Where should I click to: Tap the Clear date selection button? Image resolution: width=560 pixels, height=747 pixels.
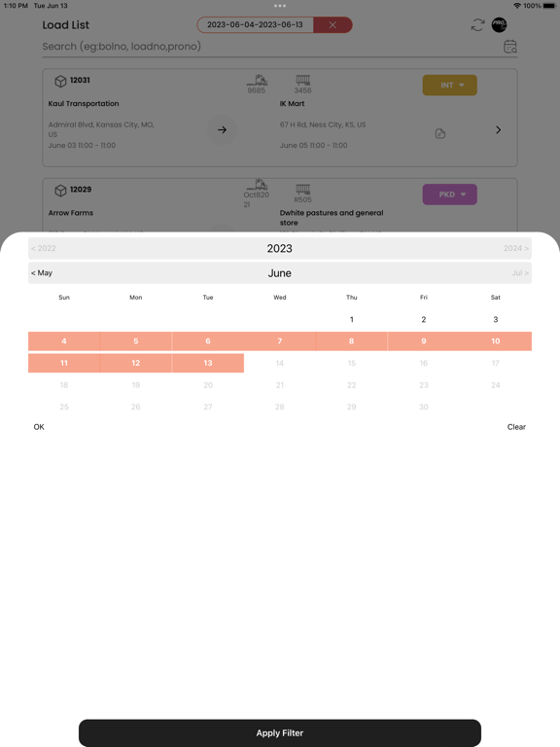pos(516,427)
